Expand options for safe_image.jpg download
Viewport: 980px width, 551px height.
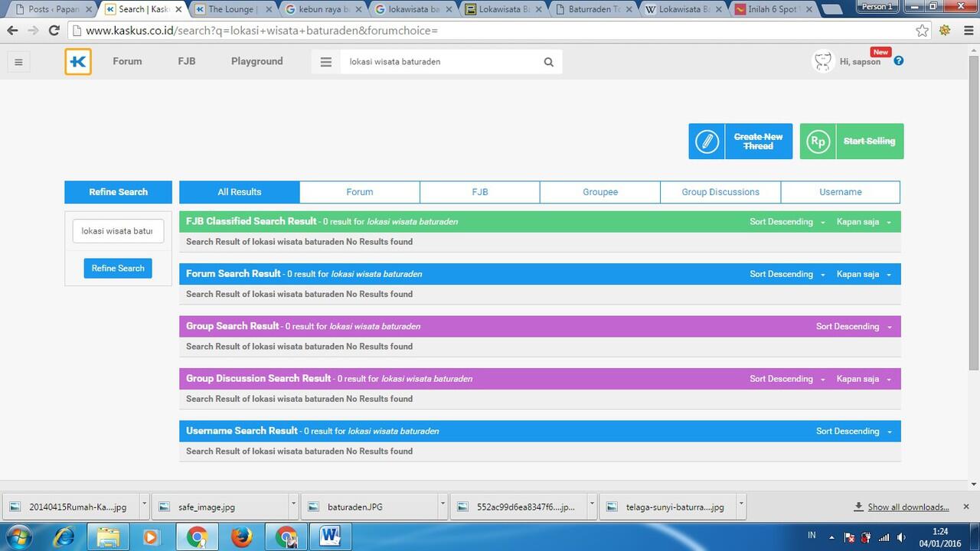coord(293,506)
